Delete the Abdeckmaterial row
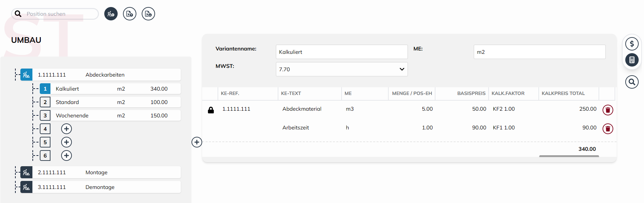644x203 pixels. (x=608, y=110)
